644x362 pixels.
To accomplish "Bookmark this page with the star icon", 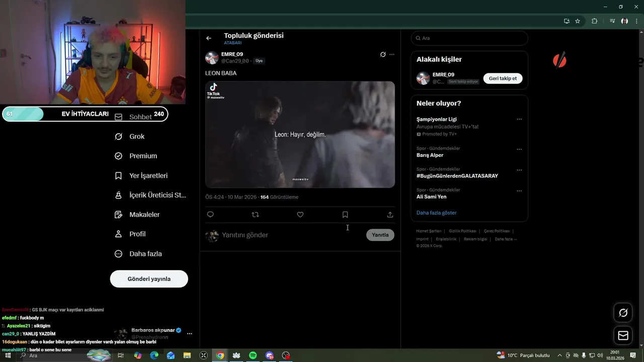I will (x=578, y=21).
